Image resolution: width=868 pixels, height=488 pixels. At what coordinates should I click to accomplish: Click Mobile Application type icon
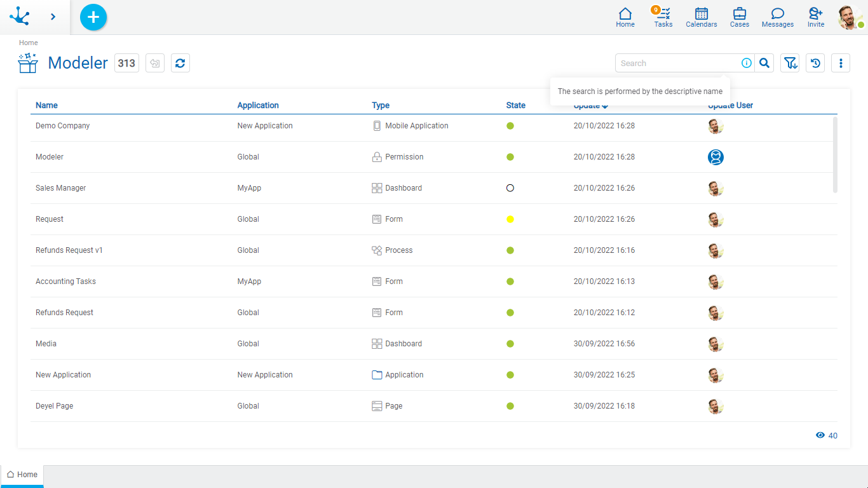click(377, 126)
